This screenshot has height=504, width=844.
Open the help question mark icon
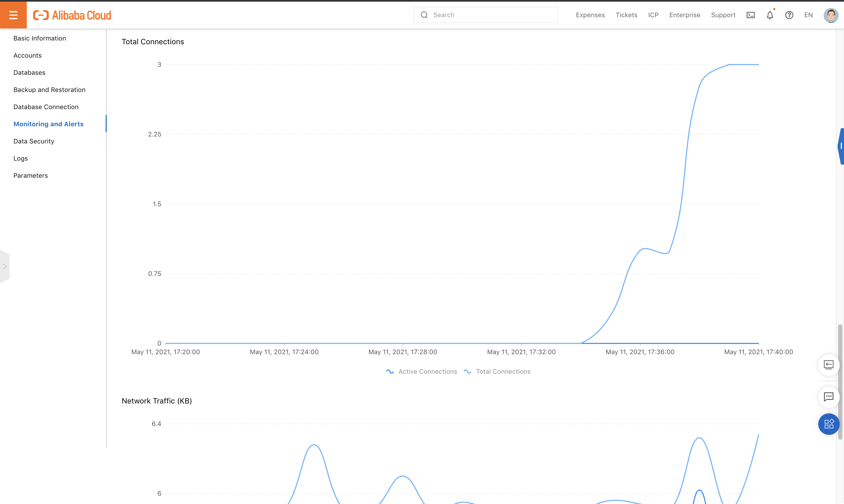789,15
